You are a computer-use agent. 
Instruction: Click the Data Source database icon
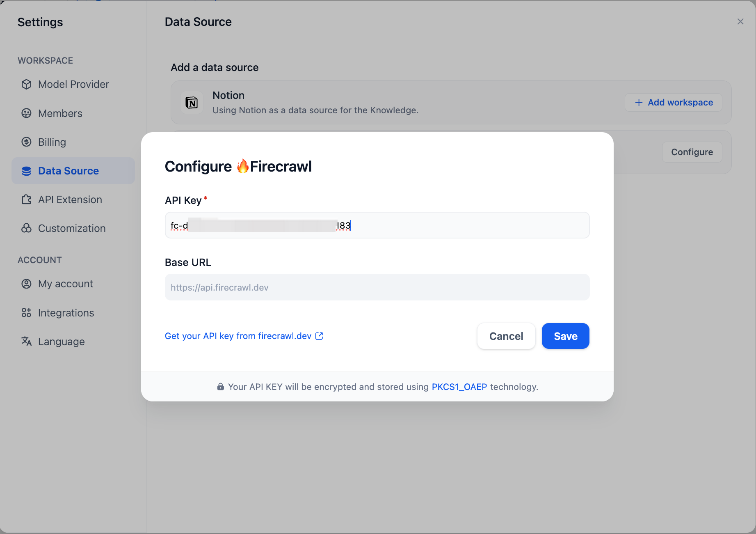pyautogui.click(x=26, y=171)
